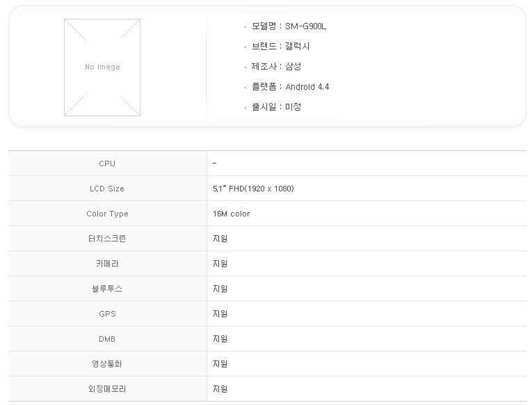
Task: Click the Color Type row label
Action: pos(107,214)
